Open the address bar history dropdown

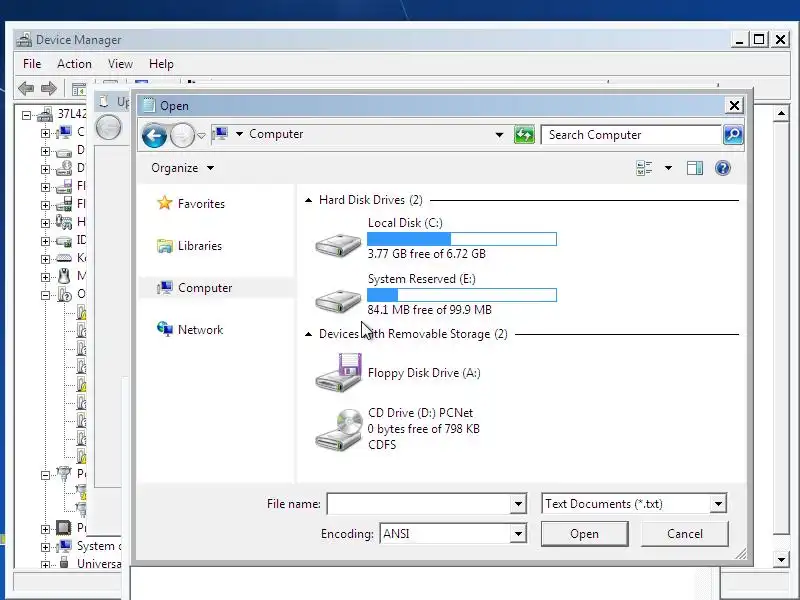(x=499, y=135)
